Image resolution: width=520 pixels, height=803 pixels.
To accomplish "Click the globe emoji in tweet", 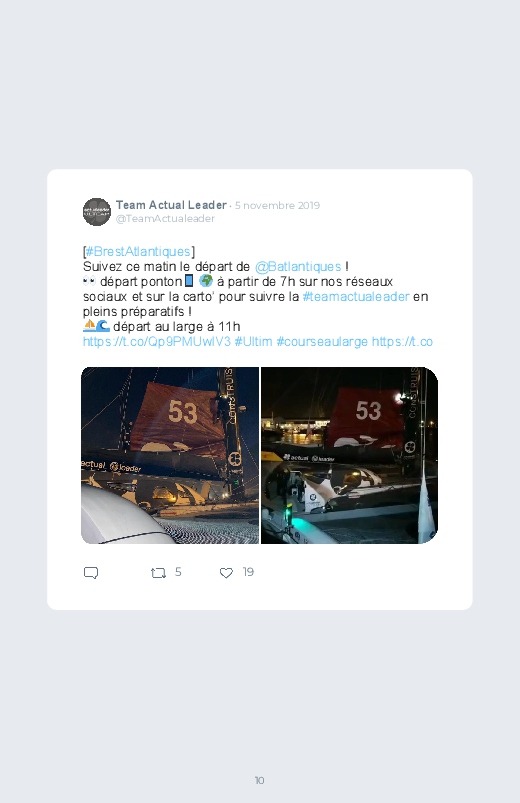I will pos(205,281).
